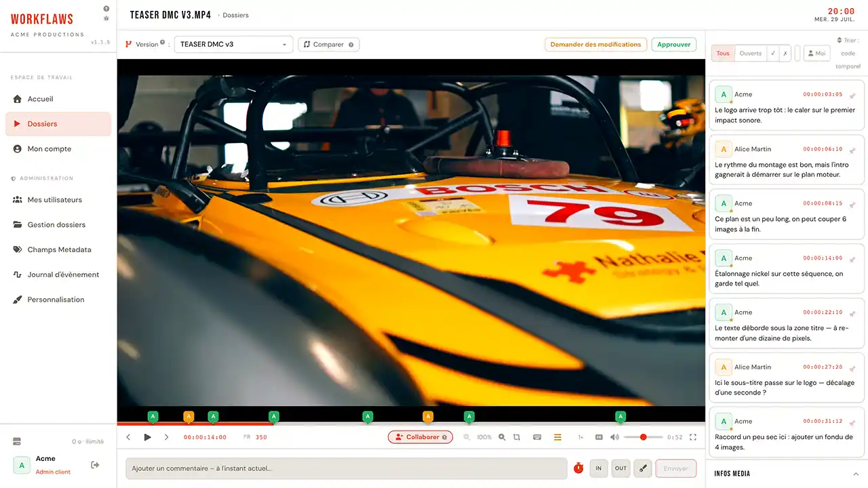Play the video
868x488 pixels.
147,437
